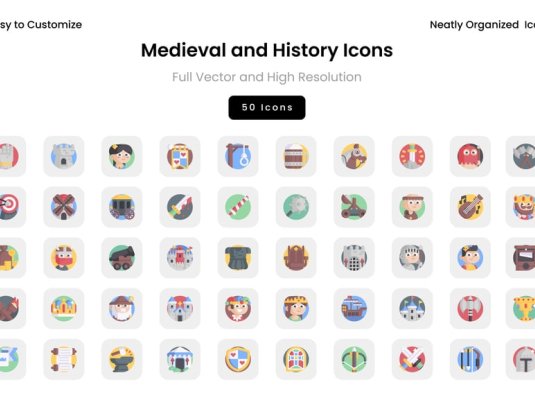
Task: Click the 50 Icons black button
Action: pyautogui.click(x=267, y=108)
